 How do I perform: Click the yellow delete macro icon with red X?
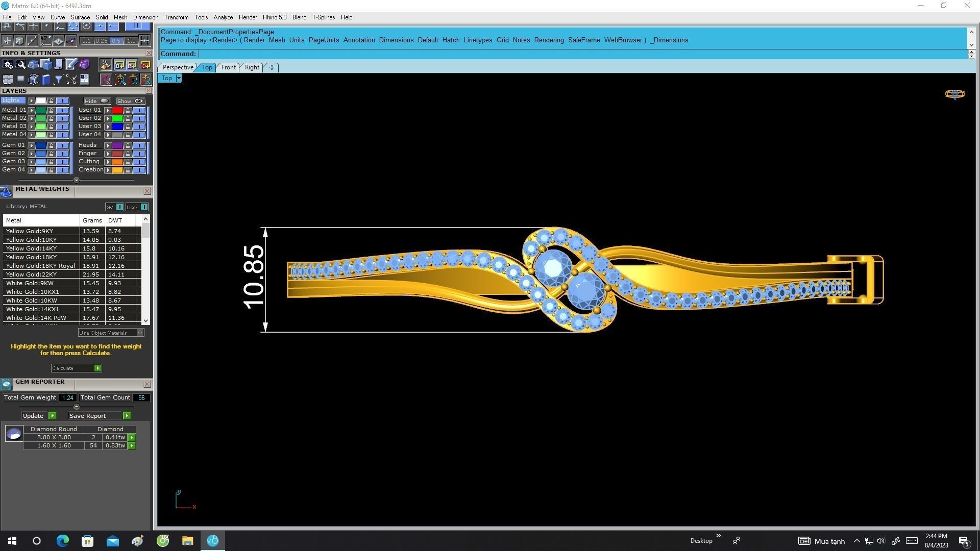145,65
